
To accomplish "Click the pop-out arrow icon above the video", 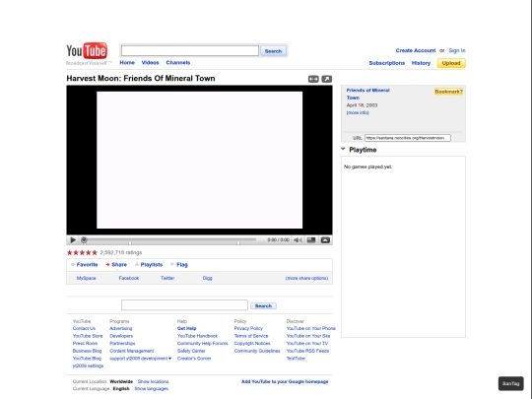I will click(326, 79).
